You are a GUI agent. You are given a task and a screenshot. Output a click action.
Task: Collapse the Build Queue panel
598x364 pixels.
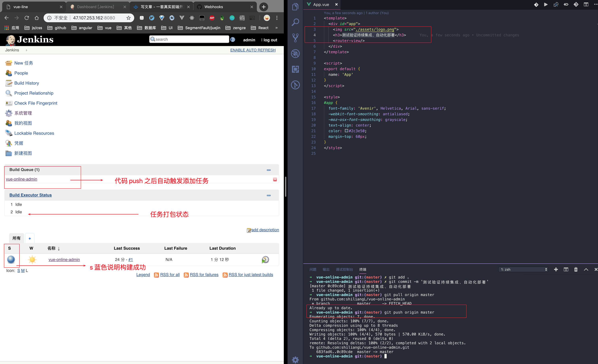268,170
